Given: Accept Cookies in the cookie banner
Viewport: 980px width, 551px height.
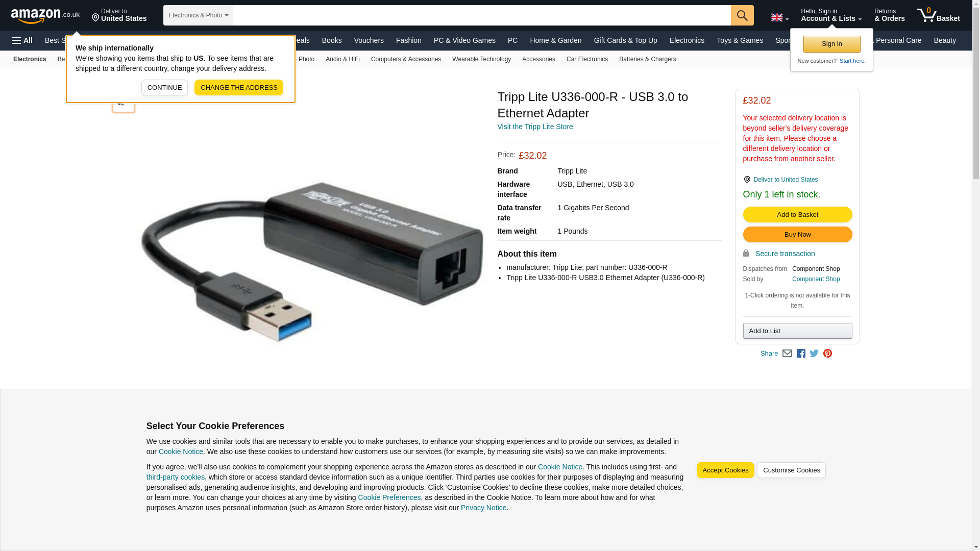Looking at the screenshot, I should (725, 470).
